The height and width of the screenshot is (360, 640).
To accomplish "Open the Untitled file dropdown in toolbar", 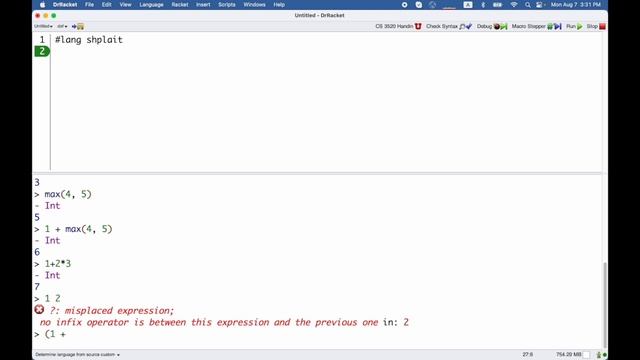I will pos(43,26).
